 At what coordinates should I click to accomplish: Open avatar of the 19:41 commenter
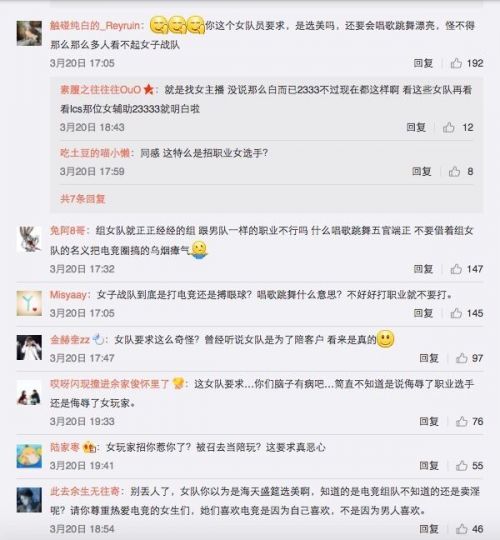pos(29,456)
